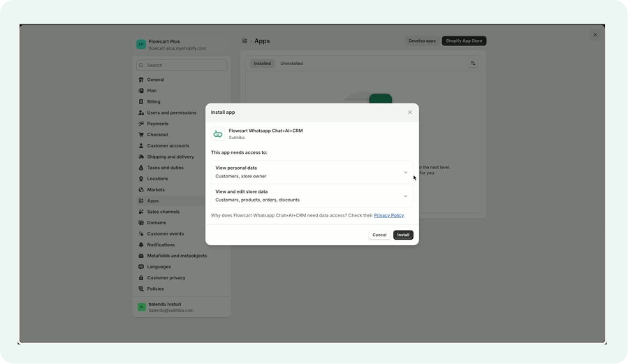
Task: Click the Develop apps button
Action: [422, 41]
